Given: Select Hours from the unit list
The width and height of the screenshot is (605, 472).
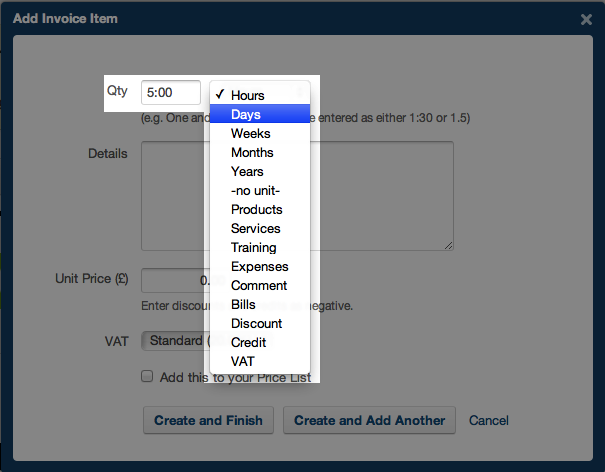Looking at the screenshot, I should click(x=247, y=96).
